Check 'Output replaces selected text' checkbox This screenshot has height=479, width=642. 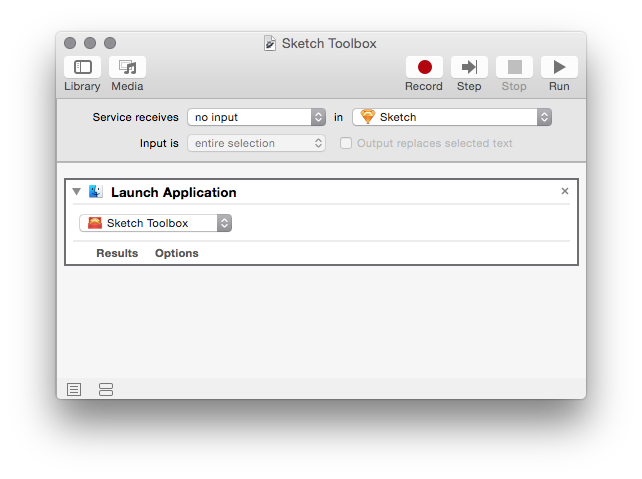346,143
